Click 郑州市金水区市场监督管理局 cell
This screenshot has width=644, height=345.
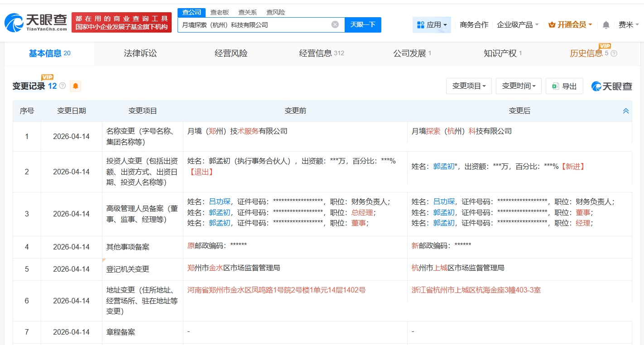pyautogui.click(x=234, y=268)
